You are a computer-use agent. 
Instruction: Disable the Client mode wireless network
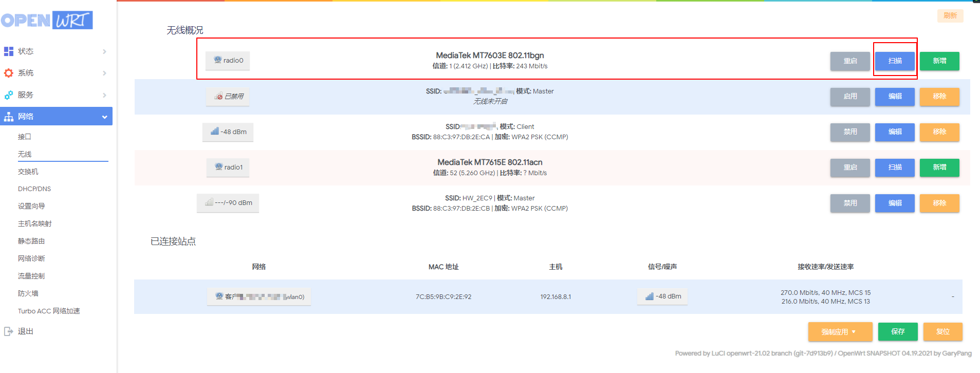[850, 132]
